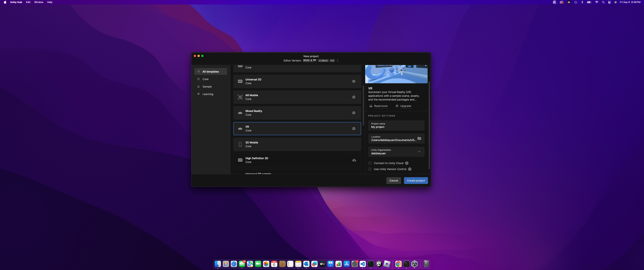This screenshot has height=270, width=644.
Task: Click the 3D Mobile phone icon
Action: pyautogui.click(x=240, y=144)
